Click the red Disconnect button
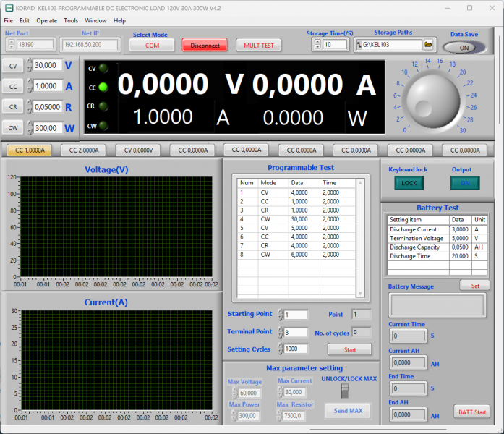The height and width of the screenshot is (434, 504). coord(205,46)
